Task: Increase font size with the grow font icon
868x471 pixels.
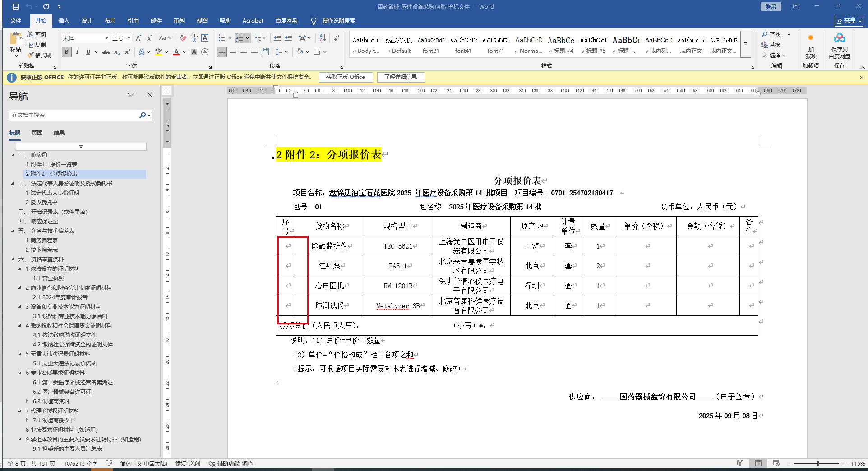Action: pyautogui.click(x=139, y=38)
